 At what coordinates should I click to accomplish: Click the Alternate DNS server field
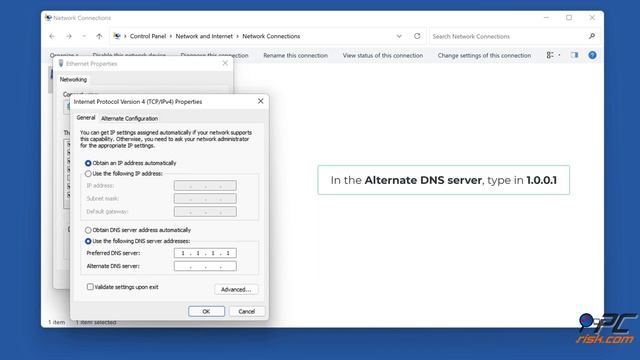(205, 266)
